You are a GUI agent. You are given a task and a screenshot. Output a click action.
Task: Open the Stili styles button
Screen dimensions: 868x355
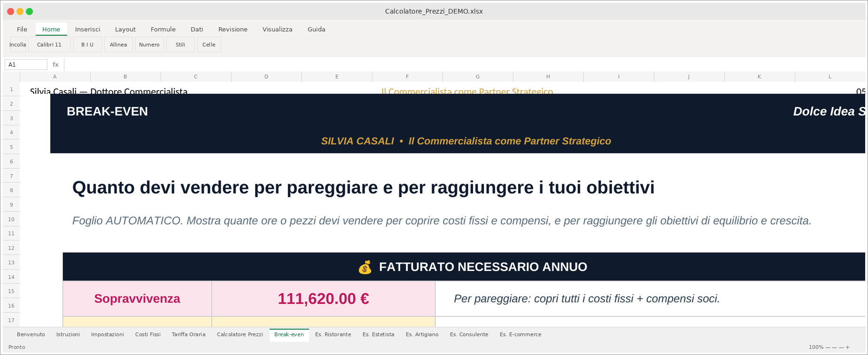click(x=180, y=45)
